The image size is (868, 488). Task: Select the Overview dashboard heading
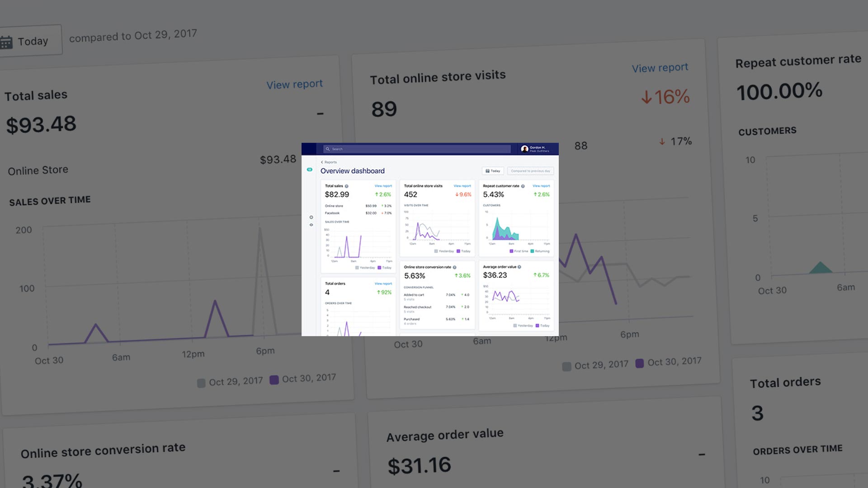pos(353,171)
